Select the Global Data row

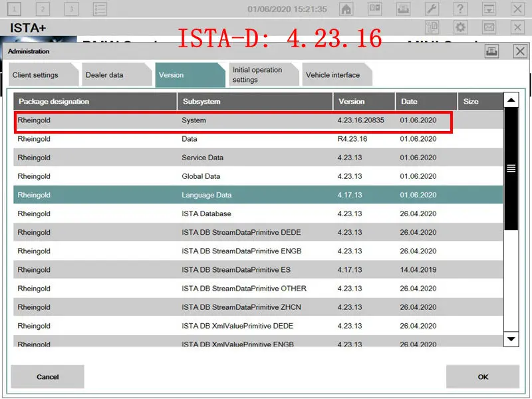click(258, 176)
